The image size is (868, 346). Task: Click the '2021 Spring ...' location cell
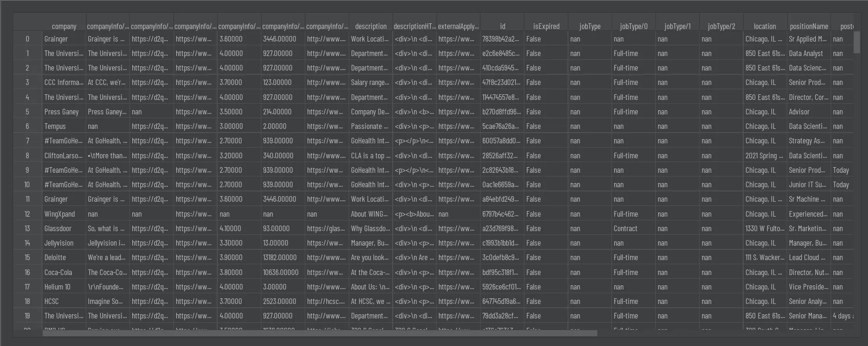coord(765,155)
